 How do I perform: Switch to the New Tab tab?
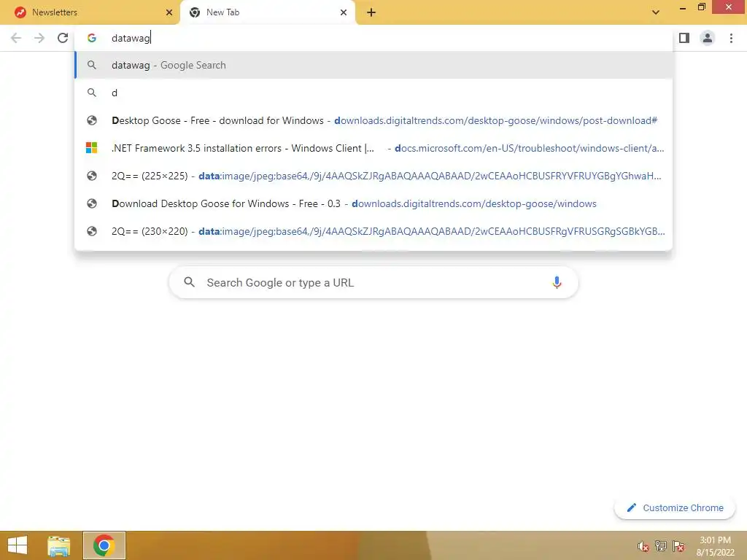click(x=267, y=12)
